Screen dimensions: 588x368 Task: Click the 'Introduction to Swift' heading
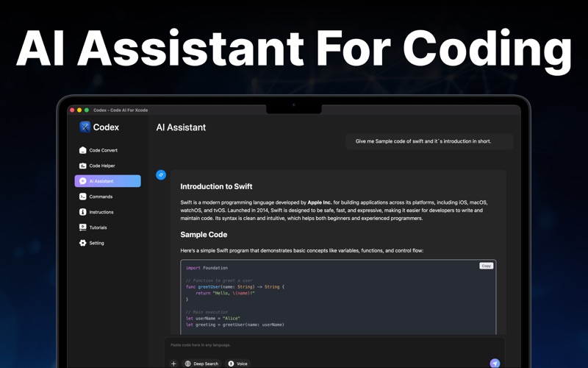point(216,187)
